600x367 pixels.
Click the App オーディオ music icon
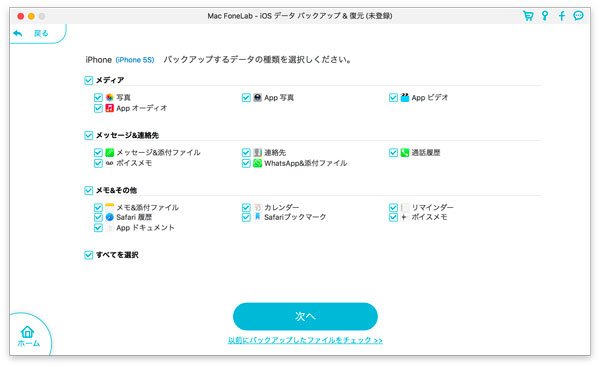[x=109, y=108]
